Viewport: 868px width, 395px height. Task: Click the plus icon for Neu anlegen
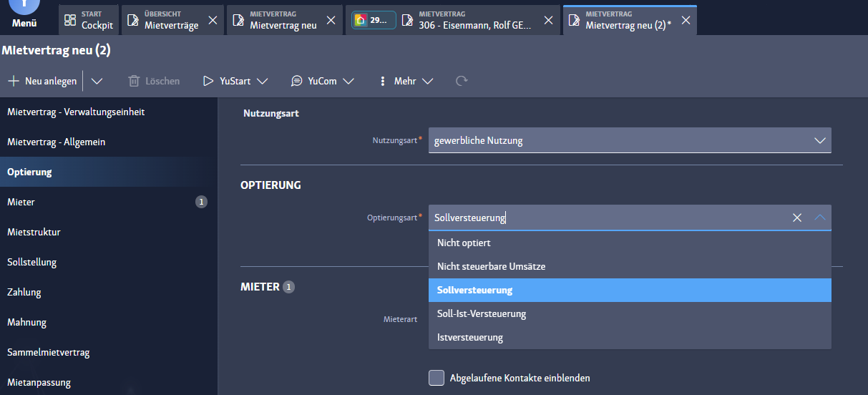click(13, 82)
